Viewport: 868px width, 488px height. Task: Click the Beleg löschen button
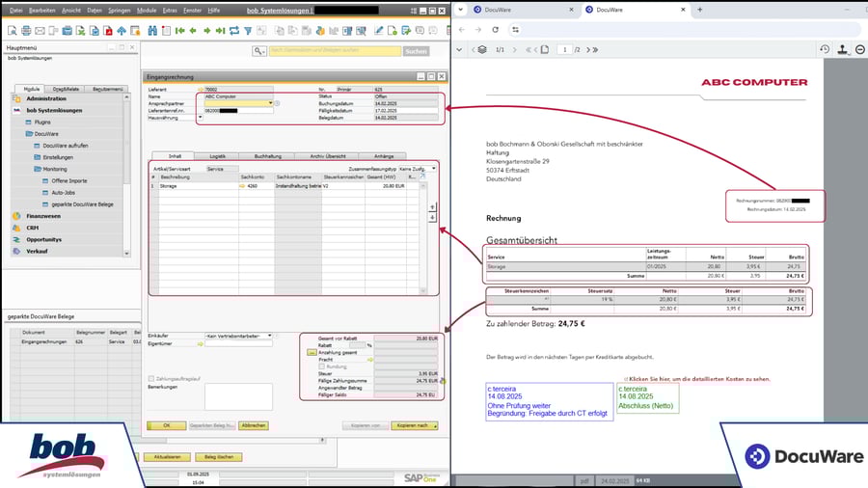pyautogui.click(x=218, y=457)
